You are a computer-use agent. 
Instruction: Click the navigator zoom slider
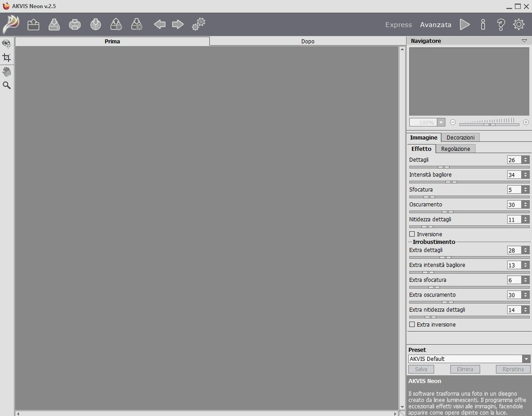click(489, 125)
